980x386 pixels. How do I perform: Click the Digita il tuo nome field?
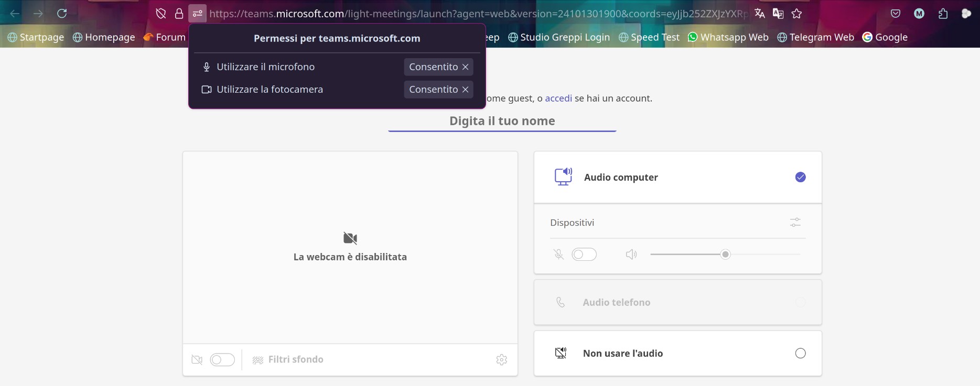point(502,121)
